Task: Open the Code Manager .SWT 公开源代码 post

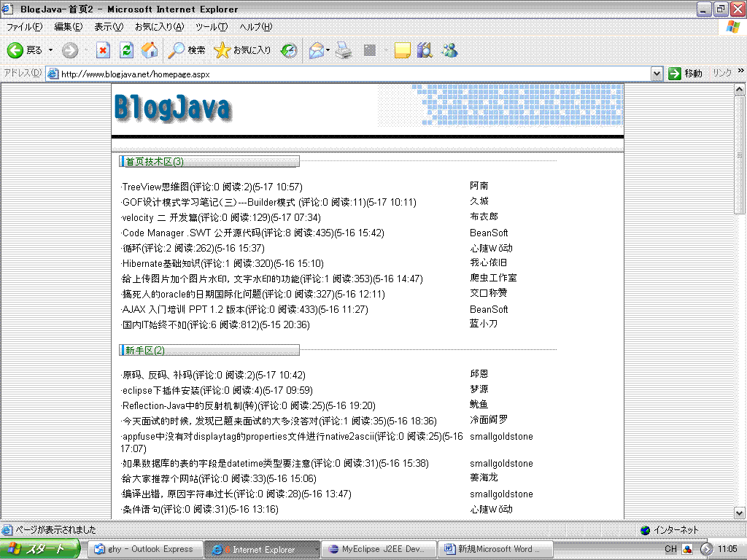Action: 252,233
